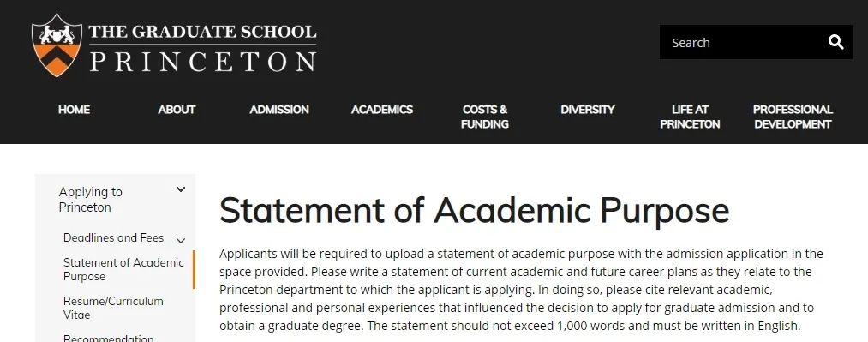Open the Professional Development menu
Image resolution: width=868 pixels, height=342 pixels.
793,117
